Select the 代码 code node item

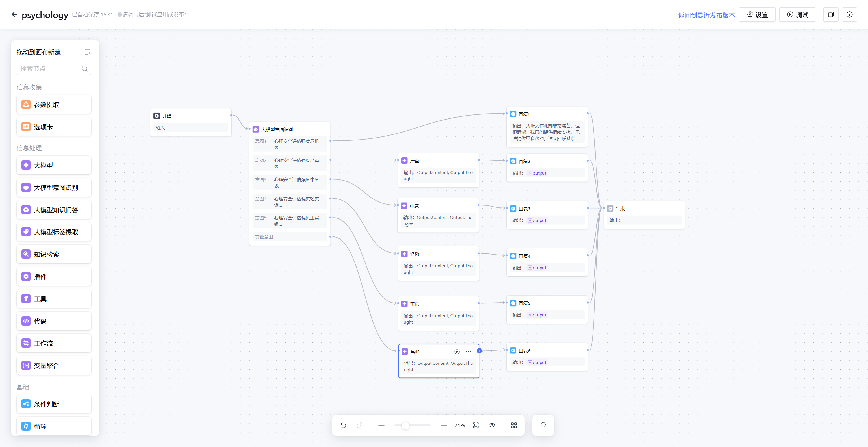(x=54, y=321)
